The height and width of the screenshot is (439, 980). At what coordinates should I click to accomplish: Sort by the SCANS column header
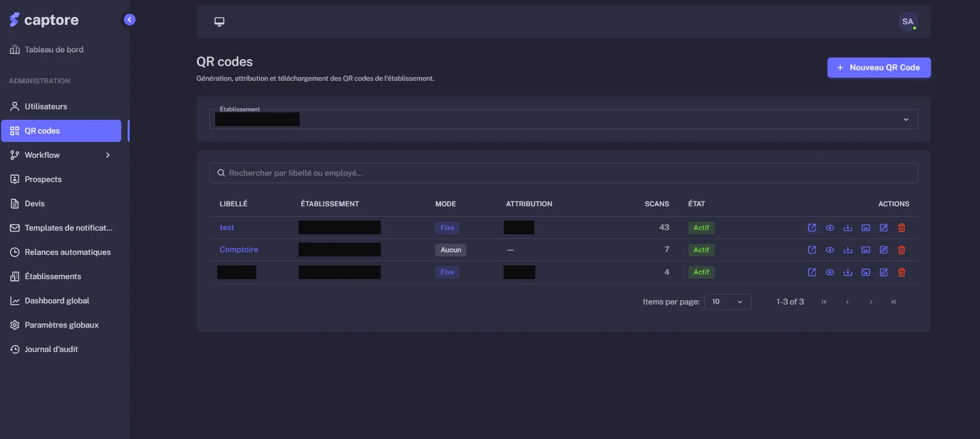[x=657, y=204]
